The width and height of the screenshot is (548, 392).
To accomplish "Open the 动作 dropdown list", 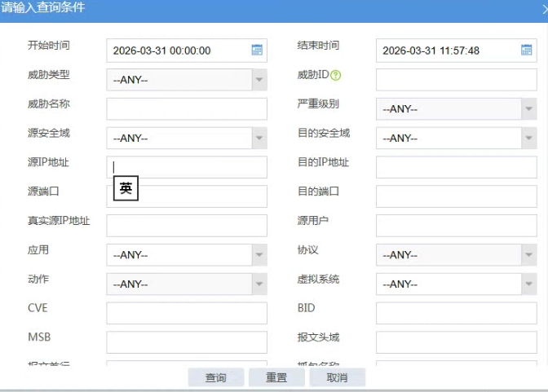I will point(259,284).
